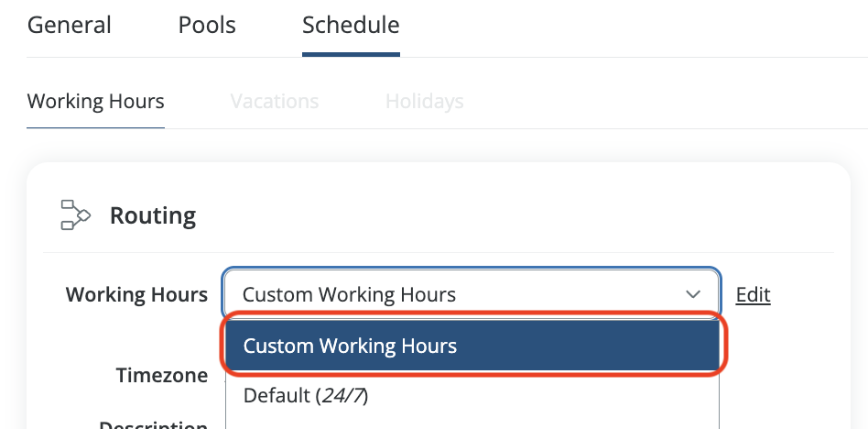The width and height of the screenshot is (868, 429).
Task: Click the blank space right of Holidays sub-tab
Action: click(659, 101)
